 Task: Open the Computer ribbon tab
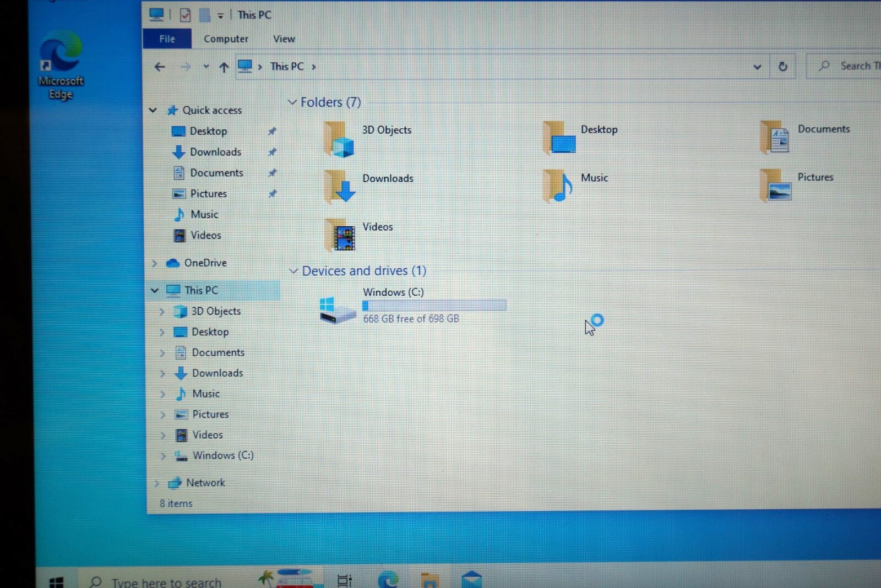click(226, 39)
